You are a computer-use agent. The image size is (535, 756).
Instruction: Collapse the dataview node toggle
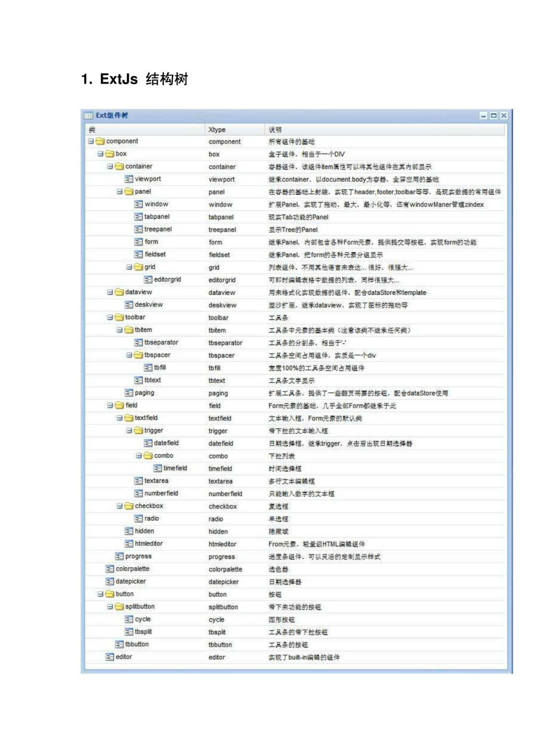point(110,292)
